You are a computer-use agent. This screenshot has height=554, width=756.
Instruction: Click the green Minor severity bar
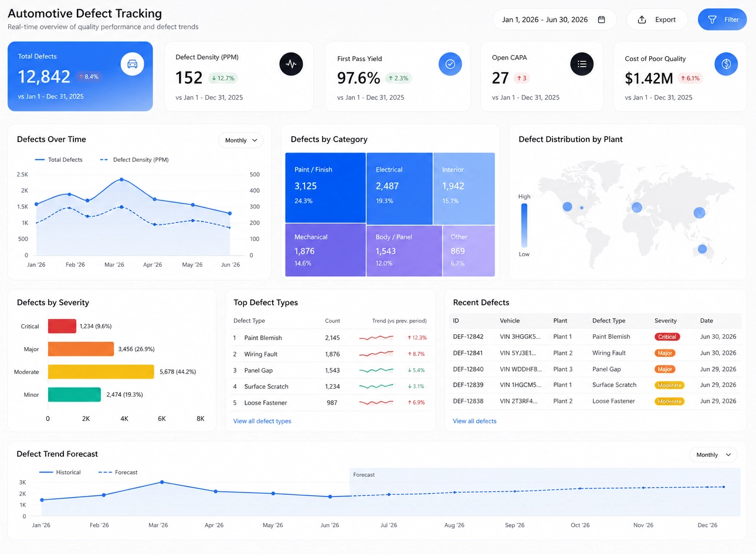click(74, 395)
